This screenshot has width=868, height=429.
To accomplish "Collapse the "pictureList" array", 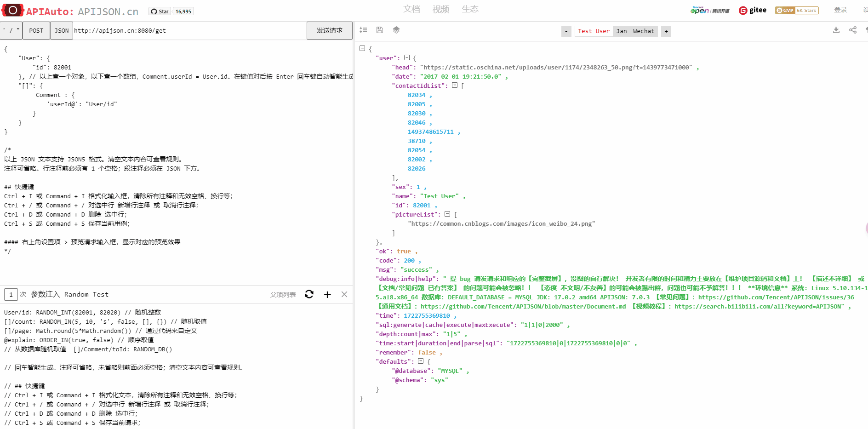I will [x=447, y=214].
